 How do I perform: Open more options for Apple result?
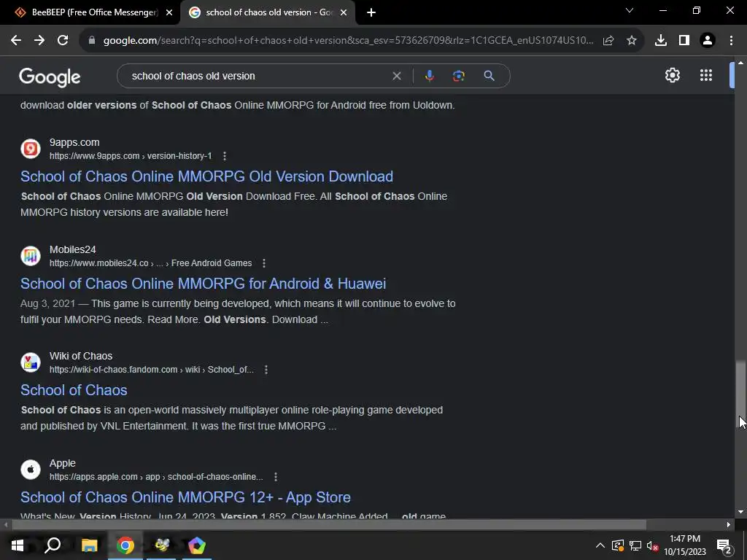[275, 477]
